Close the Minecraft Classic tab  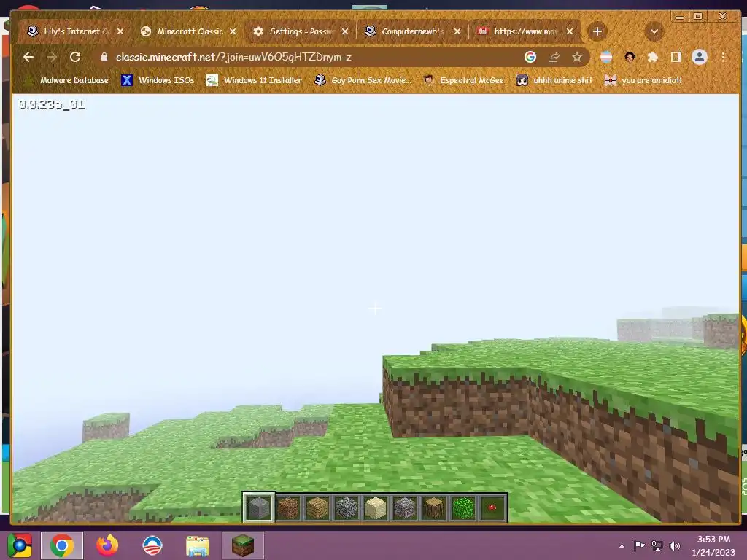[233, 31]
